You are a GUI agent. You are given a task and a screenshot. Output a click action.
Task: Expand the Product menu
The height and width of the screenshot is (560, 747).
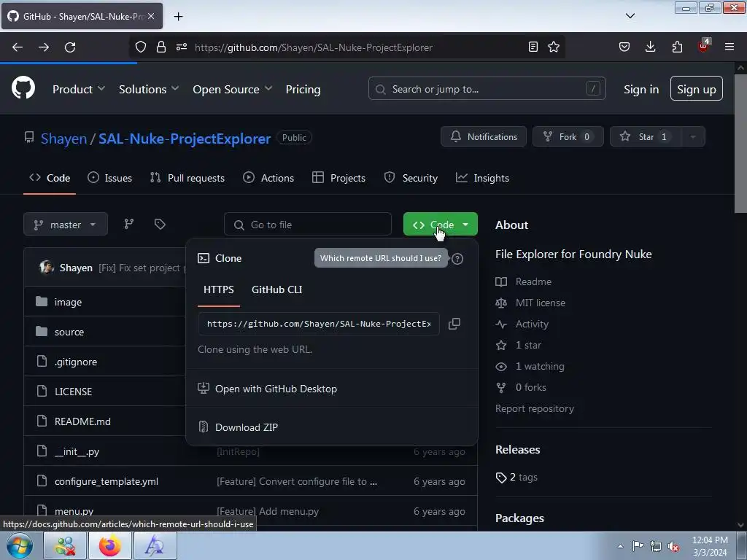79,89
